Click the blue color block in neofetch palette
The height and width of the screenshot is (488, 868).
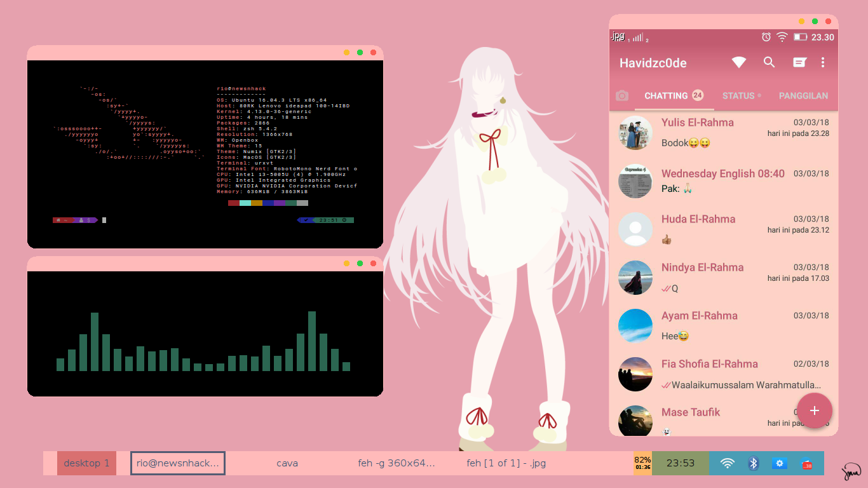[268, 203]
